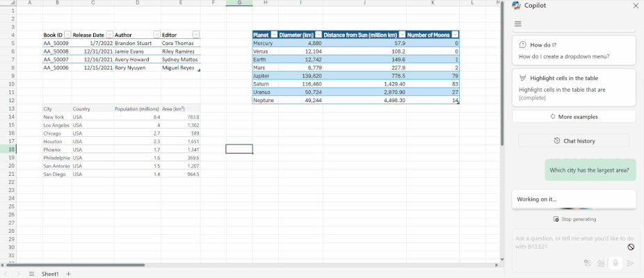The height and width of the screenshot is (278, 644).
Task: Click the scroll right arrow of horizontal scrollbar
Action: pyautogui.click(x=497, y=265)
